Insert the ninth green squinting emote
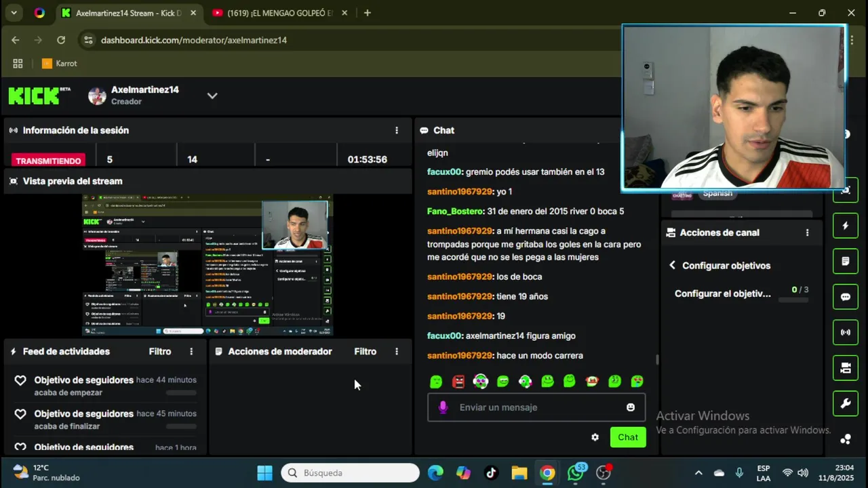 tap(614, 382)
